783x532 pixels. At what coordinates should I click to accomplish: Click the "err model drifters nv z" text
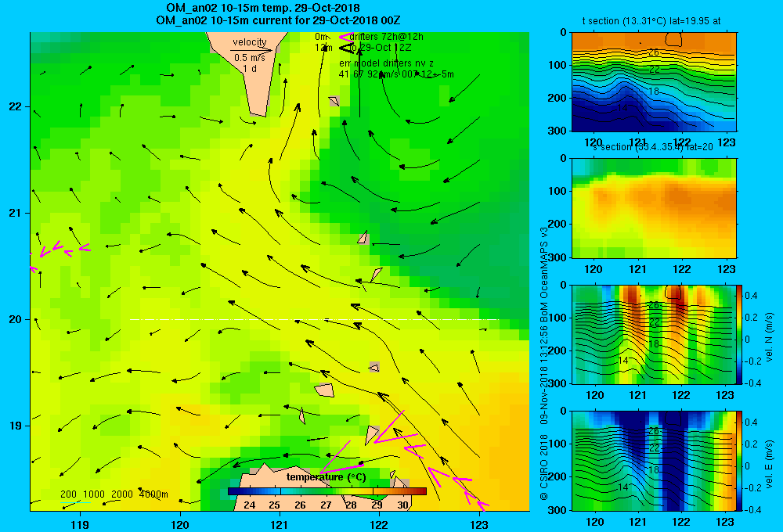[x=387, y=63]
